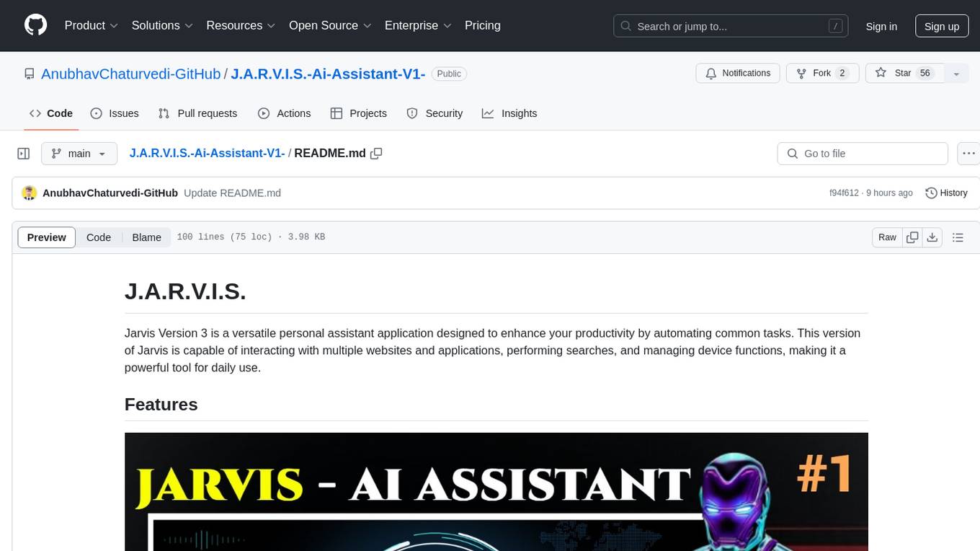Screen dimensions: 980x551
Task: Click the Jarvis AI Assistant banner image
Action: click(496, 492)
